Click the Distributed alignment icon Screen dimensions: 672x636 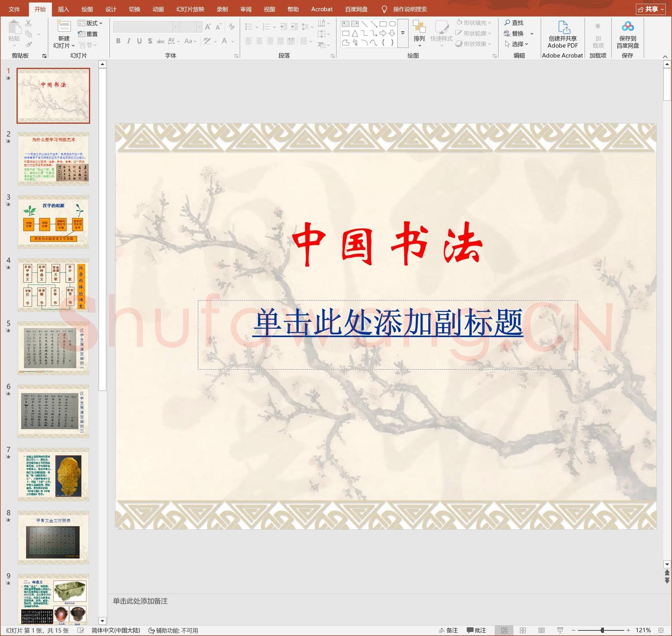(x=291, y=41)
